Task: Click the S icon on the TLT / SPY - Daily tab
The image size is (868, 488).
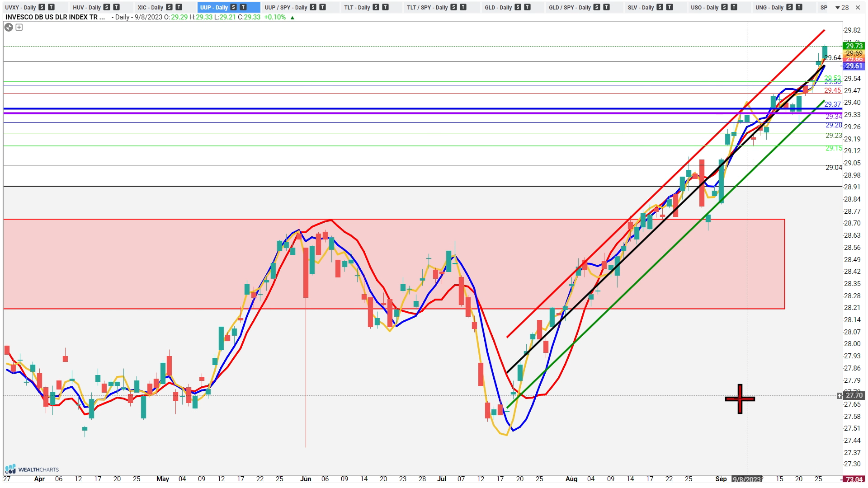Action: tap(453, 7)
